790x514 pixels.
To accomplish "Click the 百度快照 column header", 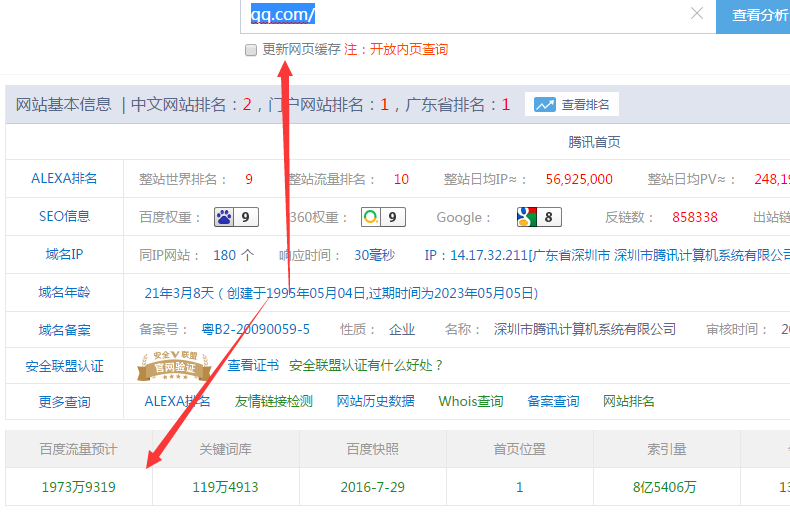I will point(372,449).
